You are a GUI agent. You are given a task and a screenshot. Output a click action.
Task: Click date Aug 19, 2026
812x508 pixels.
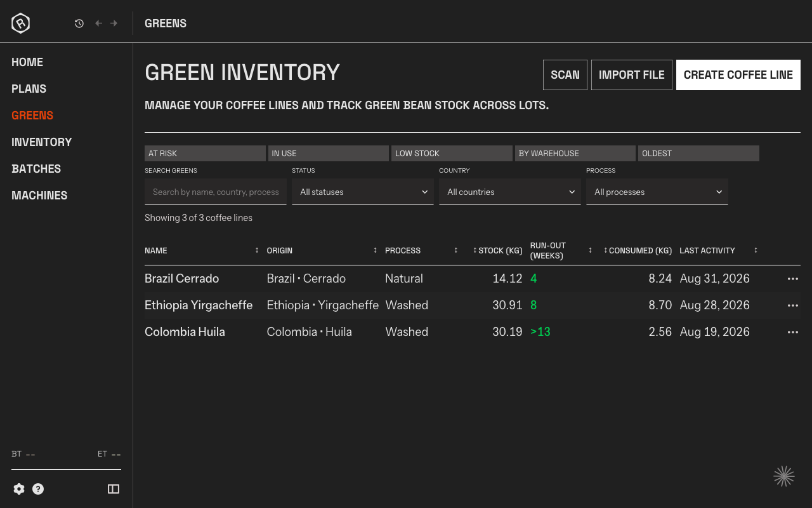715,332
